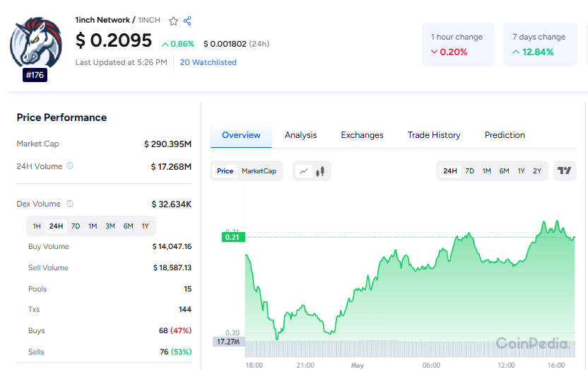Open the Exchanges tab

[x=363, y=135]
